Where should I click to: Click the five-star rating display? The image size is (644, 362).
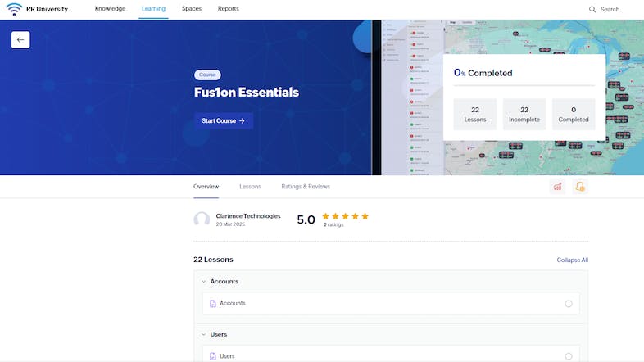coord(345,216)
